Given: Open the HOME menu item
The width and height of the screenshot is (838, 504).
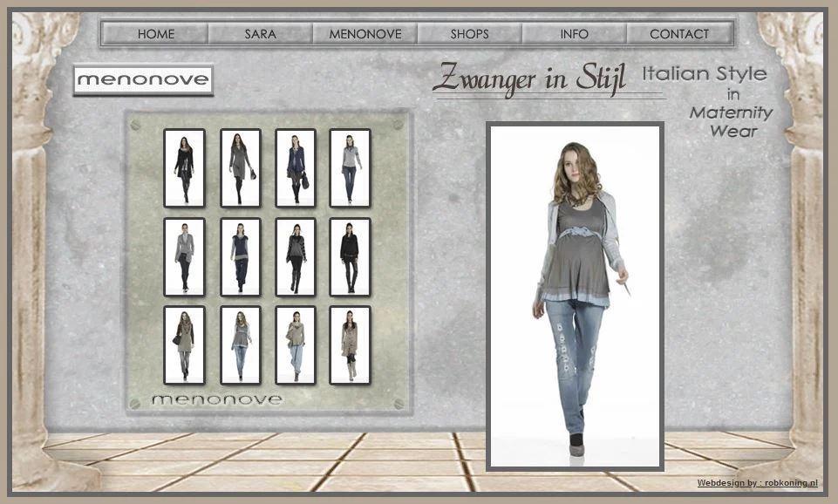Looking at the screenshot, I should pyautogui.click(x=155, y=34).
